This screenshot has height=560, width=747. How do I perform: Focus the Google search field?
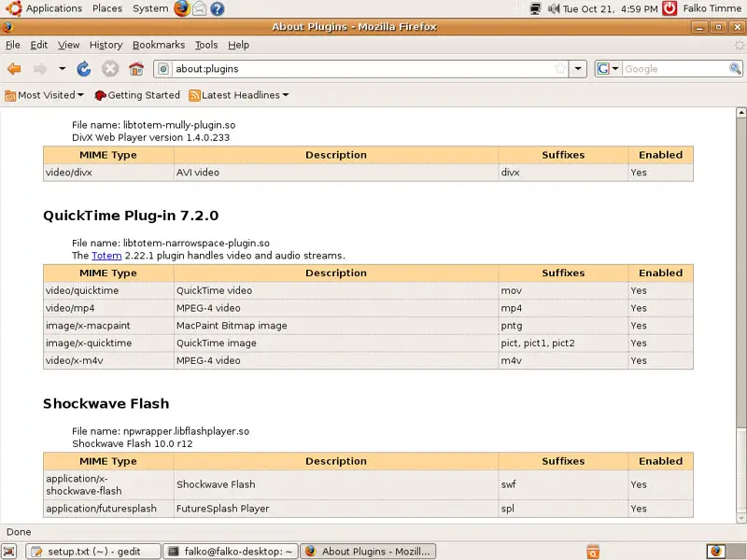click(674, 69)
